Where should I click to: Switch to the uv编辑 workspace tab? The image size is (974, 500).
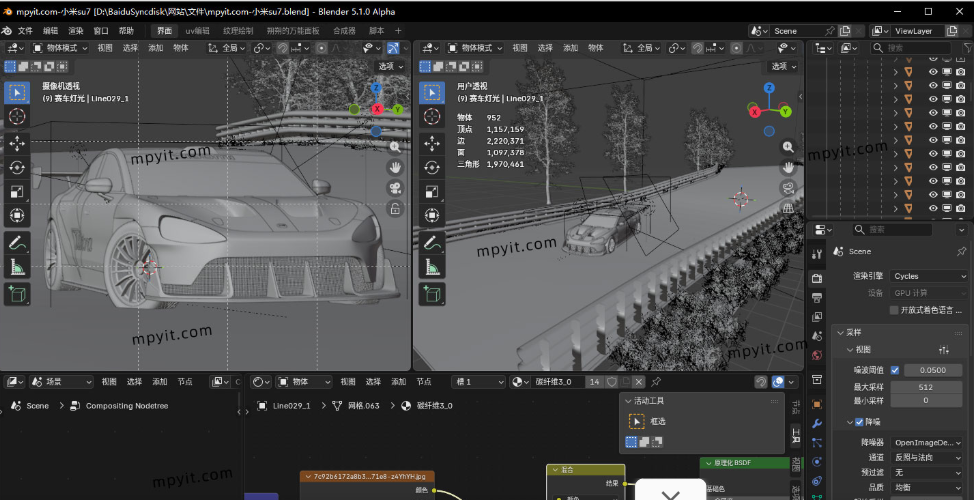coord(197,30)
